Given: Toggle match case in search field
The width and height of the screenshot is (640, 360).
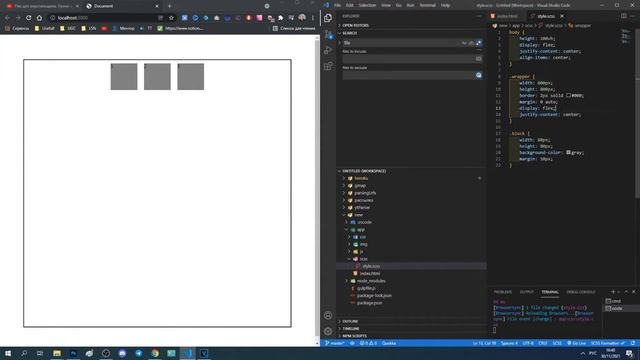Looking at the screenshot, I should tap(464, 43).
